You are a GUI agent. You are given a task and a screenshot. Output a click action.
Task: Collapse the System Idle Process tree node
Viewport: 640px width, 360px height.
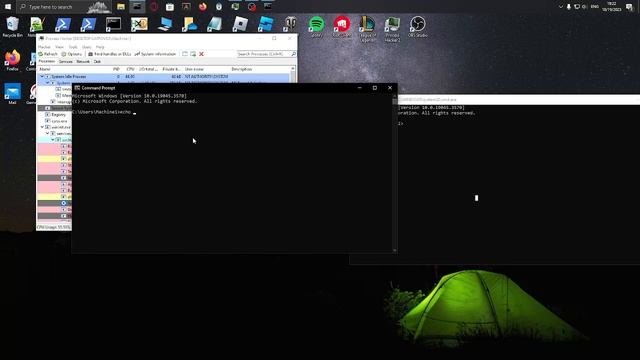42,76
